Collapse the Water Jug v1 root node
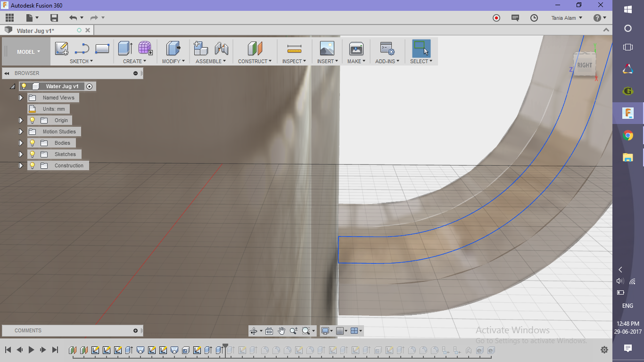This screenshot has height=362, width=644. pyautogui.click(x=13, y=87)
